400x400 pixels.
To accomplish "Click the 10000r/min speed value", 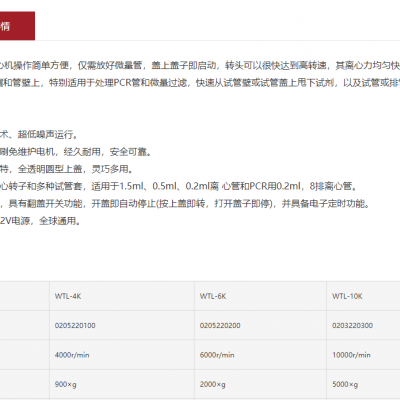I will pos(351,355).
